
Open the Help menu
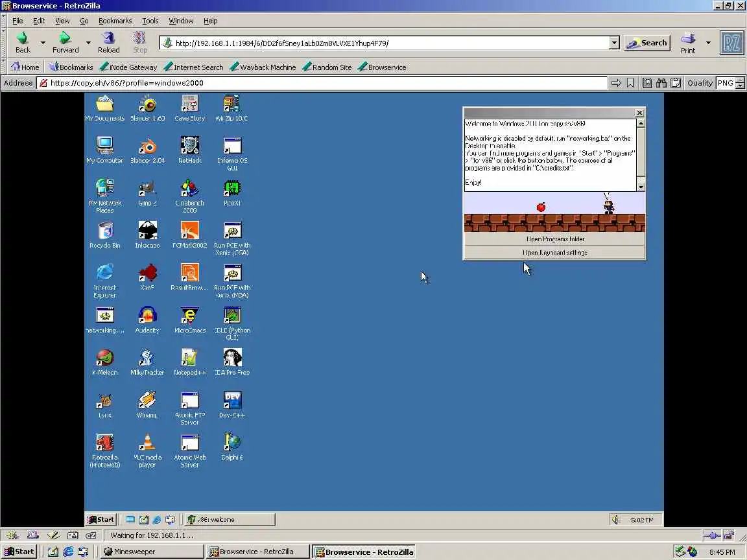point(210,21)
